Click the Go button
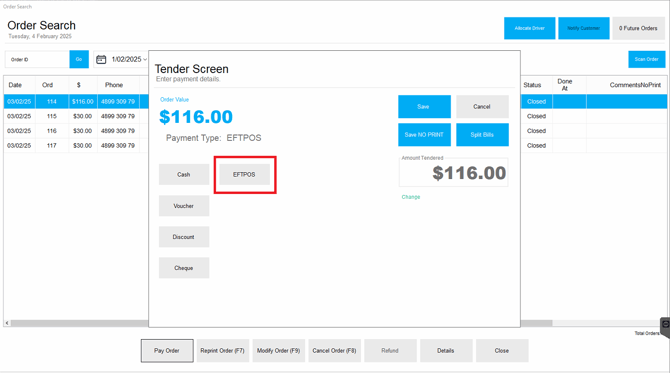The width and height of the screenshot is (670, 373). point(79,59)
